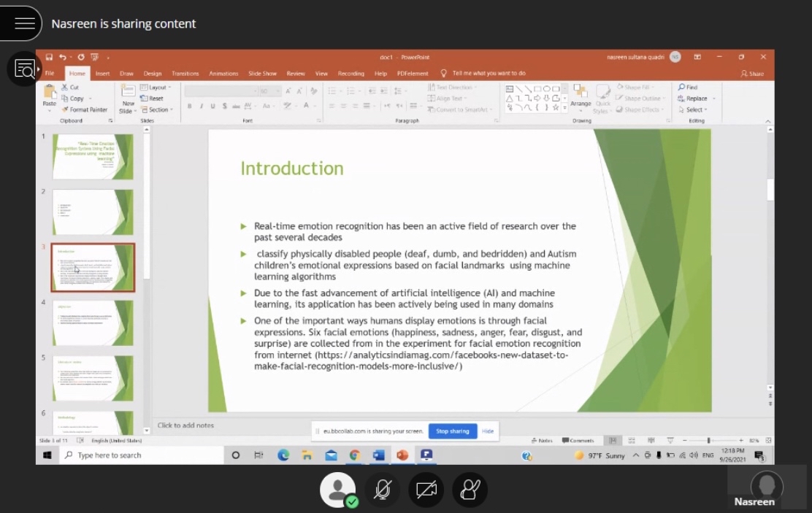This screenshot has width=812, height=513.
Task: Toggle video camera sharing in Collaborate
Action: click(426, 490)
